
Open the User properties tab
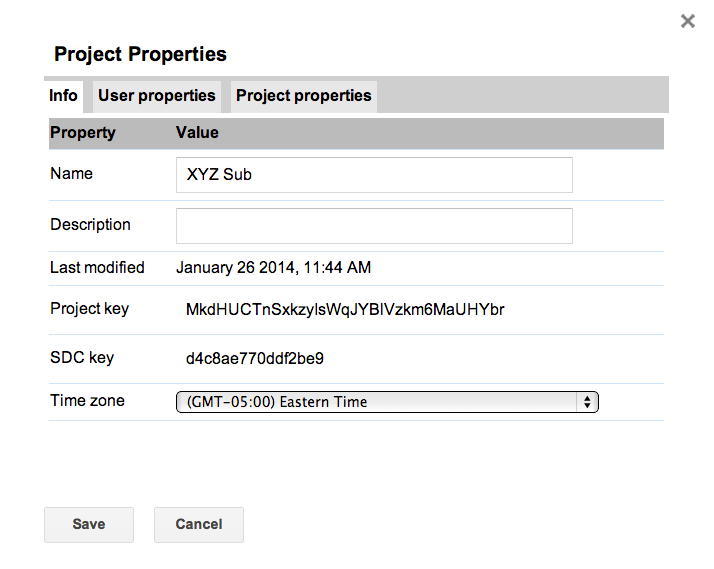click(x=157, y=96)
